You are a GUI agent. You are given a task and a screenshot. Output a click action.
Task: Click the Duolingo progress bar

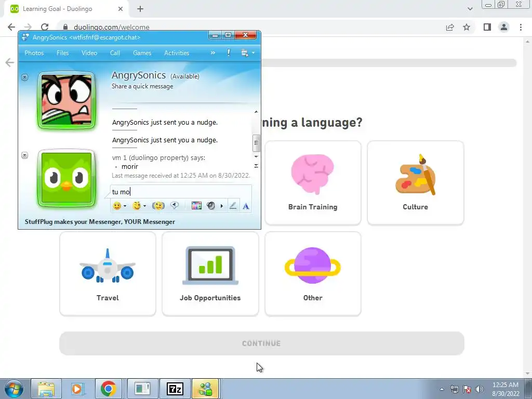point(389,63)
